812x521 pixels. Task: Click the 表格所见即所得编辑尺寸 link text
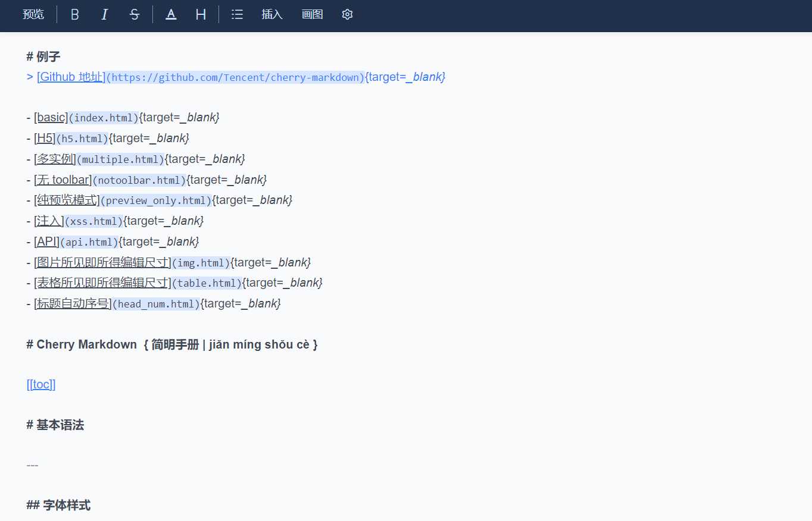(102, 283)
